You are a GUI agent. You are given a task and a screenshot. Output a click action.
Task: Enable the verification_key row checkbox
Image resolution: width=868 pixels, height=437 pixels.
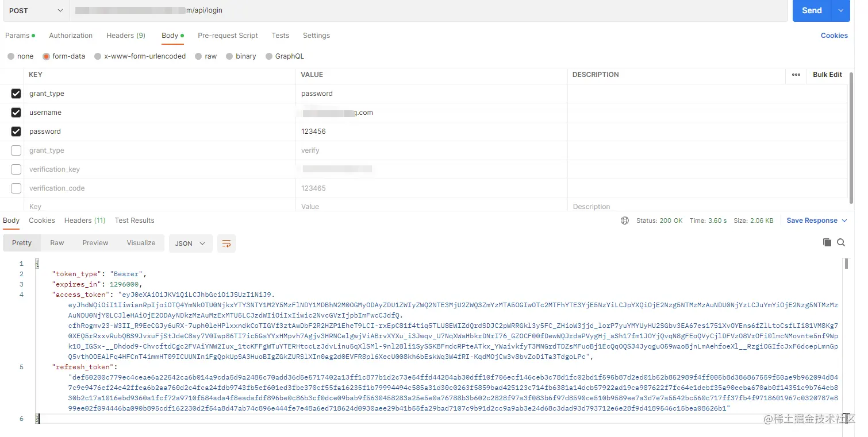(16, 169)
